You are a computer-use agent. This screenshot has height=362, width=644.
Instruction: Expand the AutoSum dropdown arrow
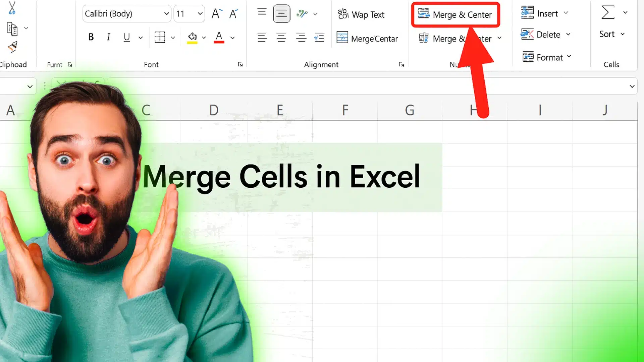(x=625, y=12)
